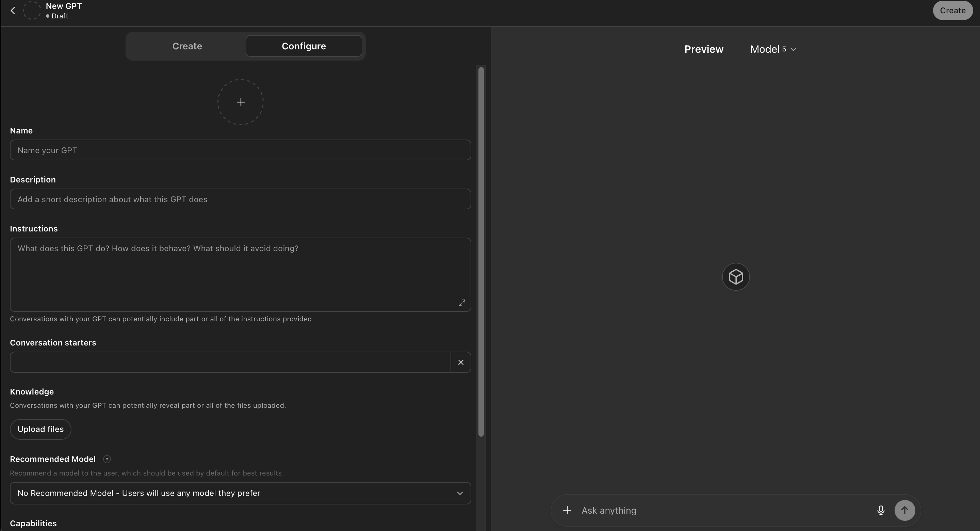Remove the empty conversation starter

click(x=461, y=362)
